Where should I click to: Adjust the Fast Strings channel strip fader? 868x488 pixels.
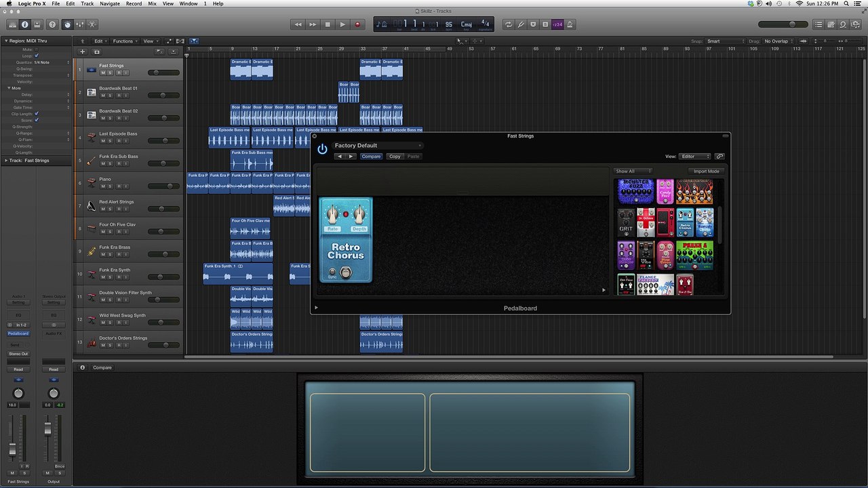tap(12, 448)
